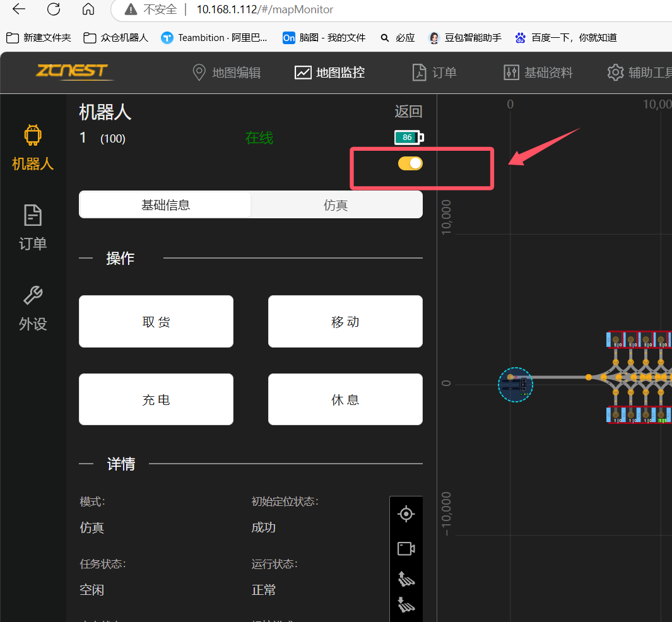Screen dimensions: 672x622
Task: Open the 新建文件夹 bookmark folder
Action: pos(38,38)
